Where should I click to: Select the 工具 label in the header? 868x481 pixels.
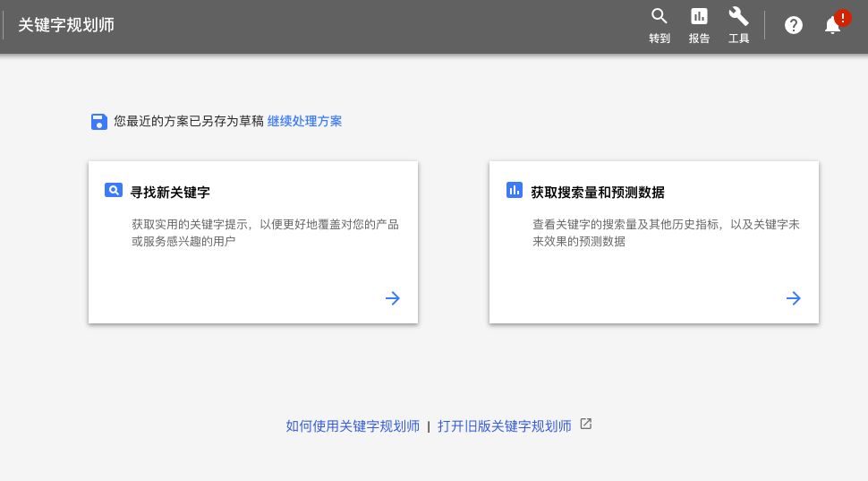(x=738, y=39)
